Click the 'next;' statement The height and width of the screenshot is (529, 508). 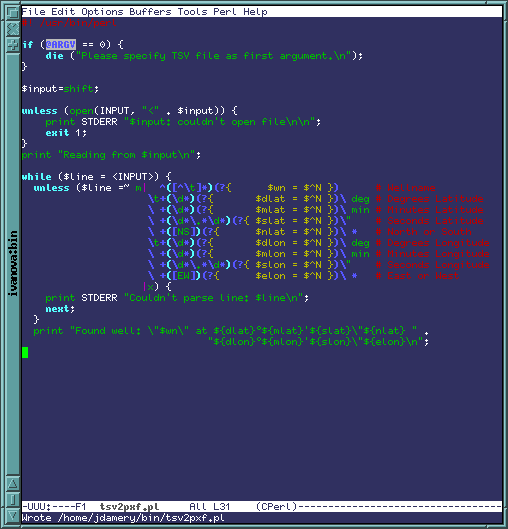pos(60,309)
